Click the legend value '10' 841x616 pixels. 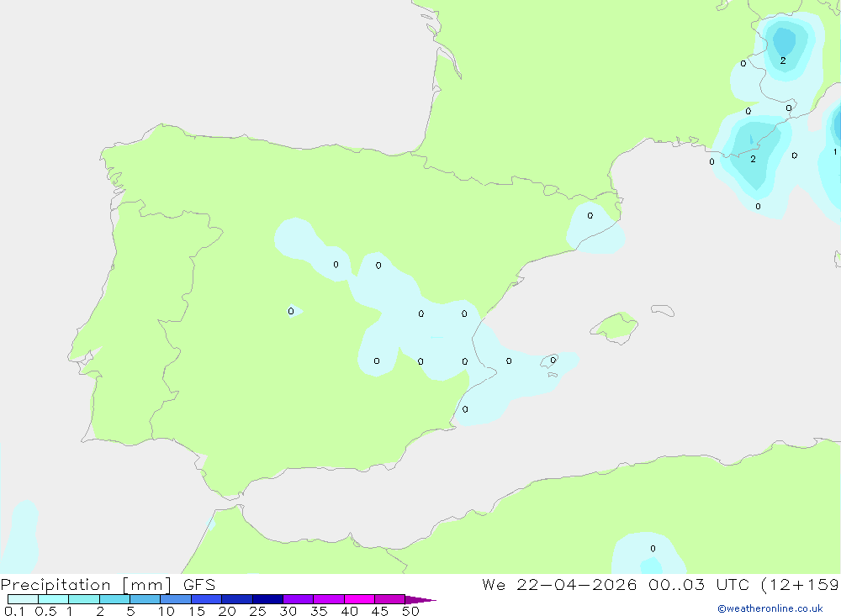click(167, 611)
